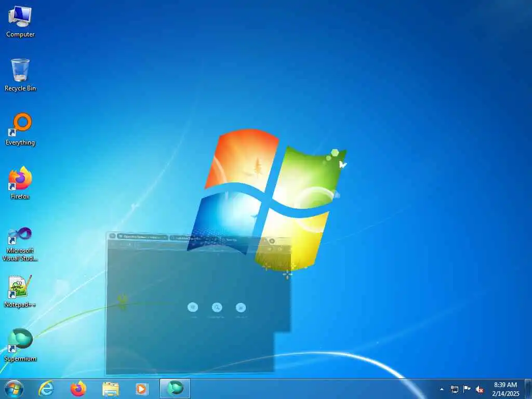The height and width of the screenshot is (399, 532).
Task: Select the Microsoft Visual Studio shortcut
Action: coord(20,244)
